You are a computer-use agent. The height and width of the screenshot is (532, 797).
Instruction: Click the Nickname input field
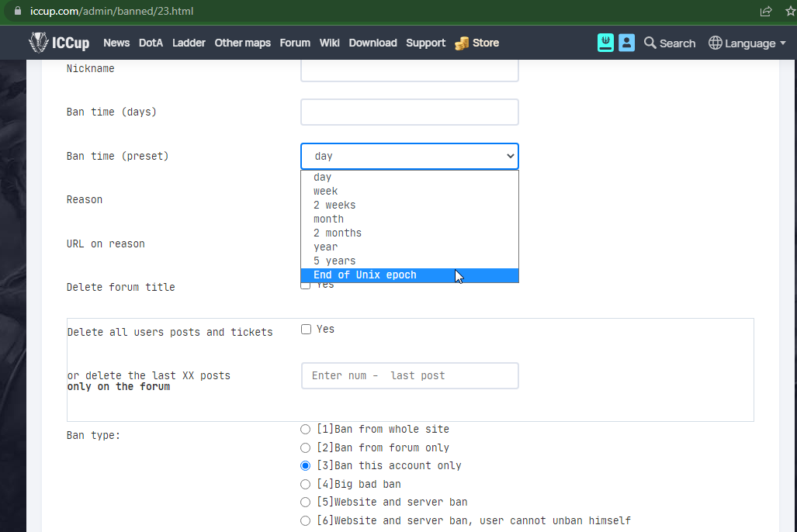410,70
